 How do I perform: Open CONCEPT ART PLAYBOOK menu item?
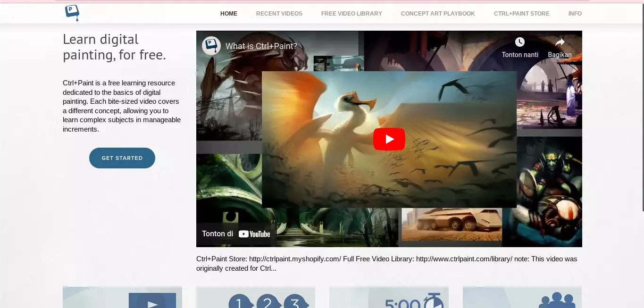tap(438, 14)
